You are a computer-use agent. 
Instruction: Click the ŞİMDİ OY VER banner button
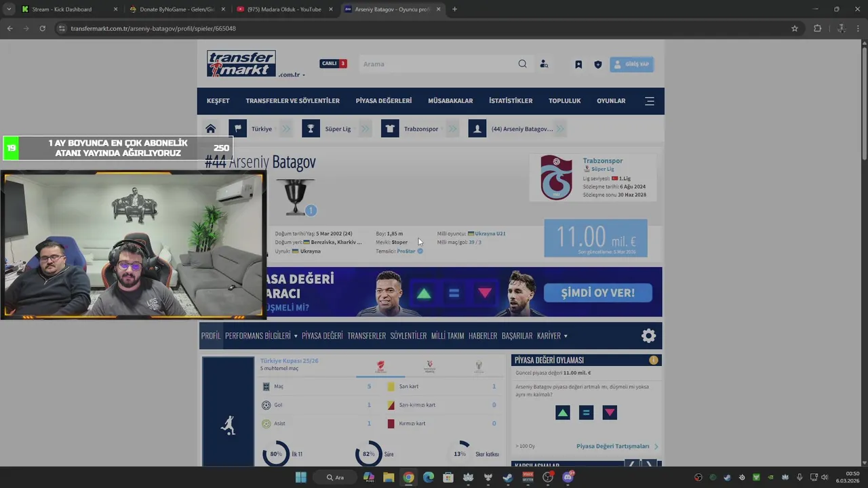(x=598, y=293)
